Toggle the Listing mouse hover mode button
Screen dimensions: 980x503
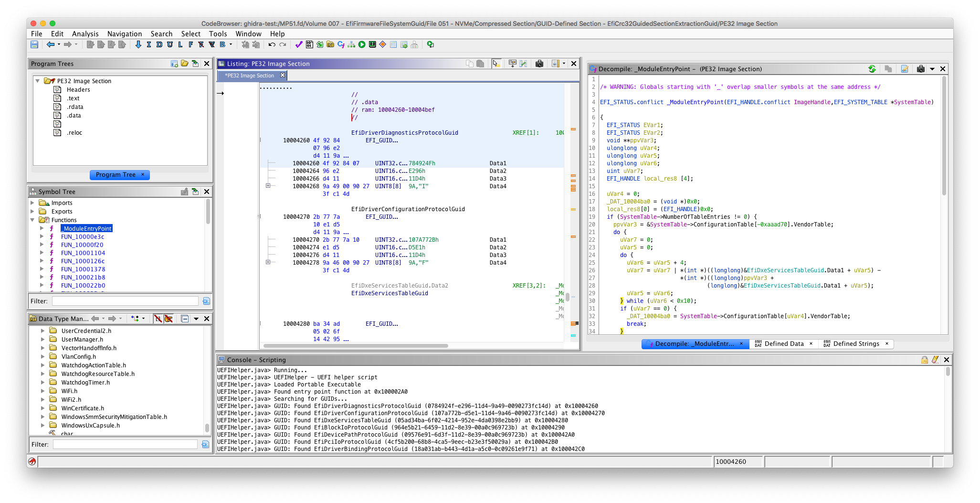coord(496,64)
